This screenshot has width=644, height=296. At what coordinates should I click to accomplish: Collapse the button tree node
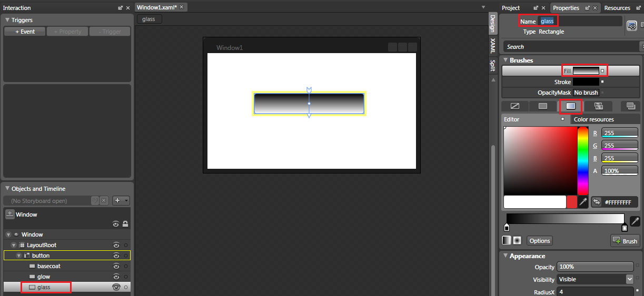(19, 256)
